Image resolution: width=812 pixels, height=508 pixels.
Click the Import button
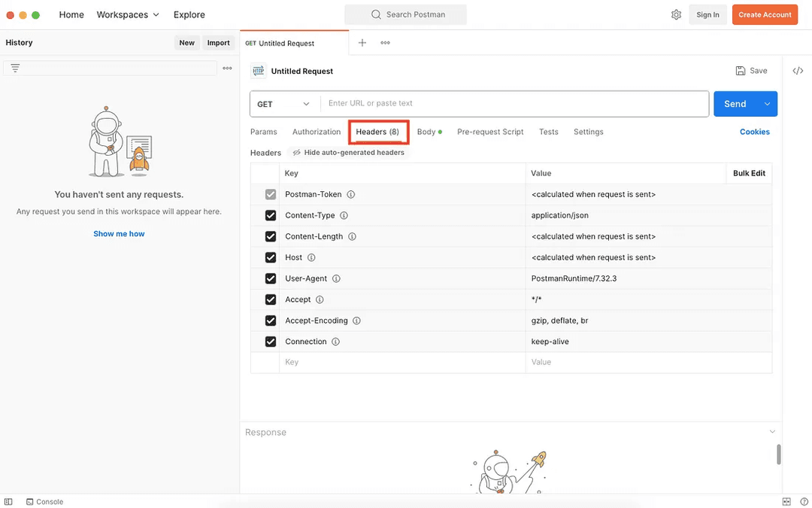[219, 42]
